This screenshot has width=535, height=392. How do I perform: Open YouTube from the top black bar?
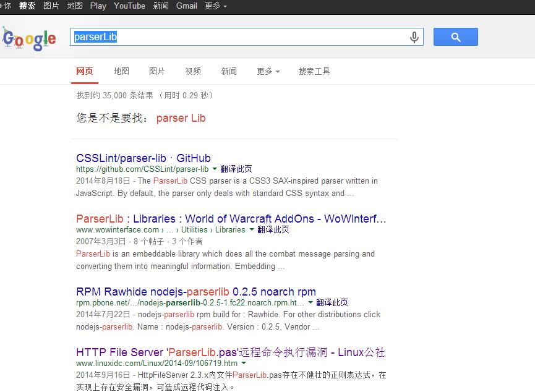tap(129, 6)
